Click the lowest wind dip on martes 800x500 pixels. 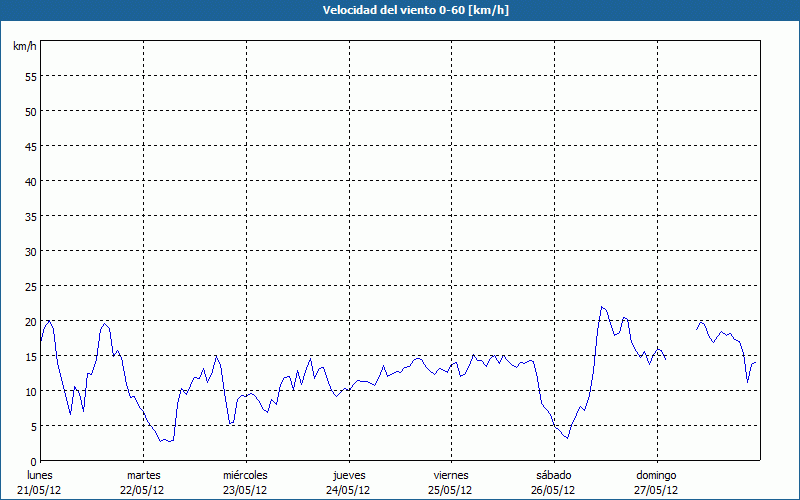(161, 441)
